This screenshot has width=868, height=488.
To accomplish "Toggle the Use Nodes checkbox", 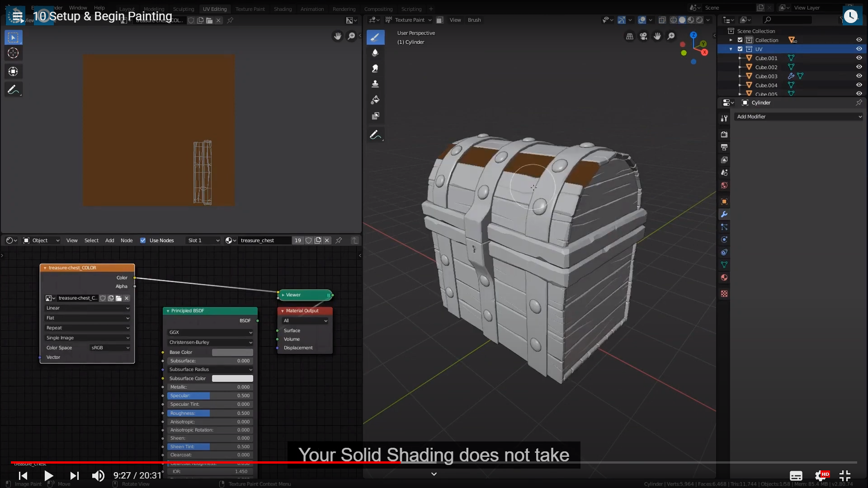I will (x=143, y=240).
